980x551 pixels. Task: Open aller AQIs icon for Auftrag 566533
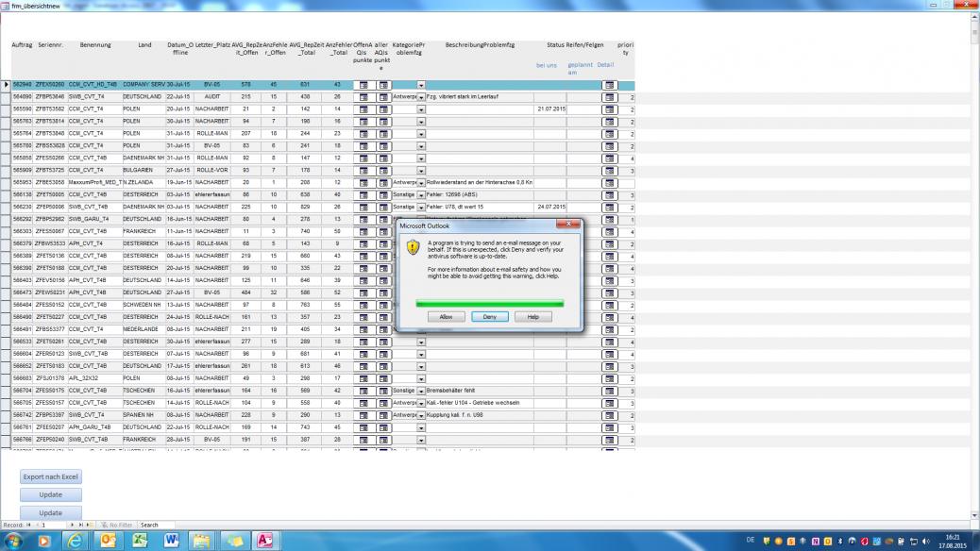[383, 342]
